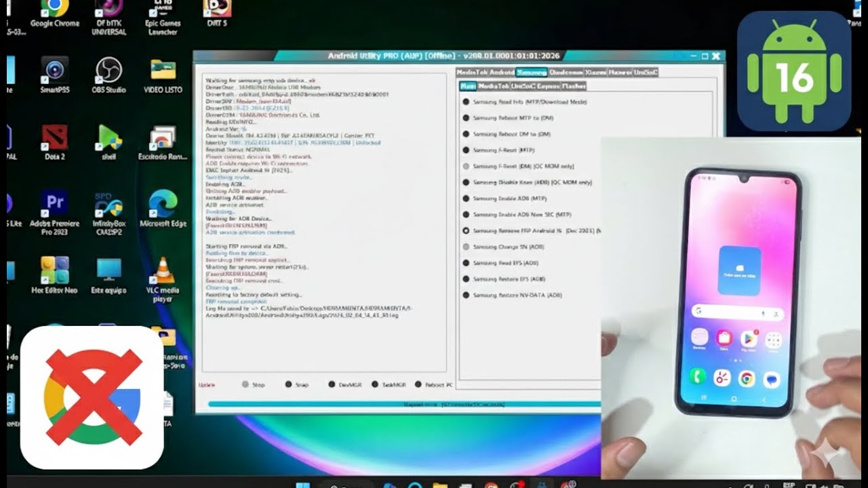The image size is (868, 488).
Task: Click the Windows Start button on taskbar
Action: tap(303, 484)
